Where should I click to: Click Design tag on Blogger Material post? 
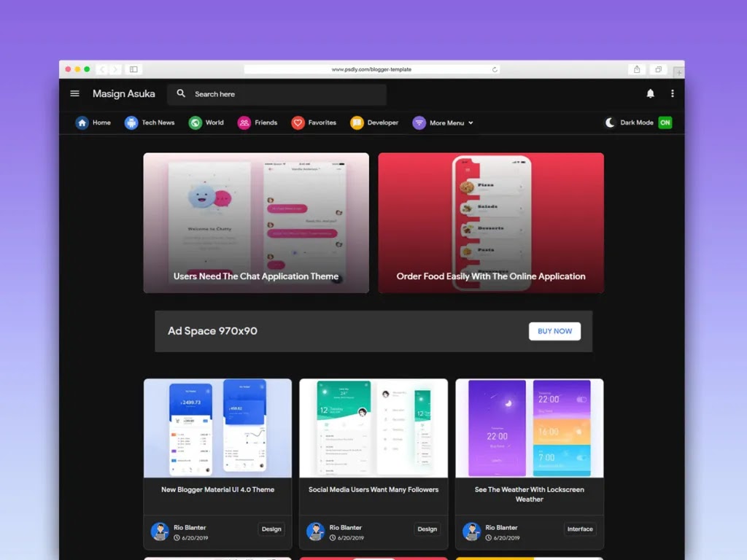point(271,529)
